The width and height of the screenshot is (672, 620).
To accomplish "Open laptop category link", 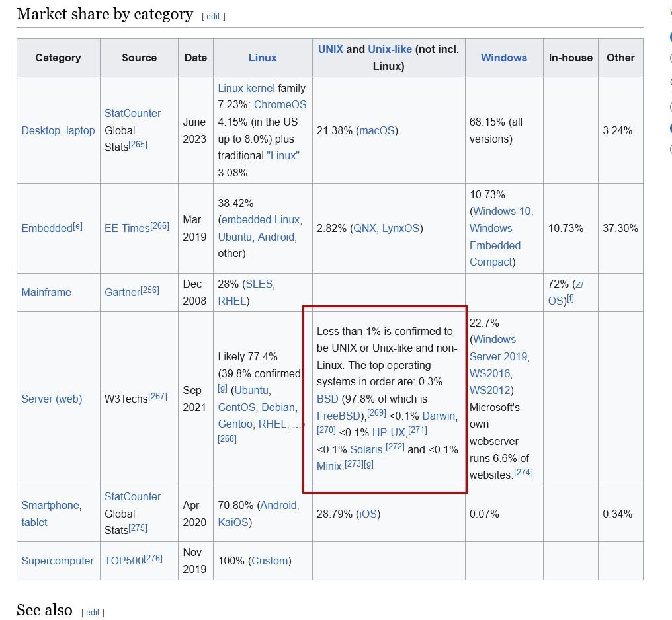I will point(80,131).
